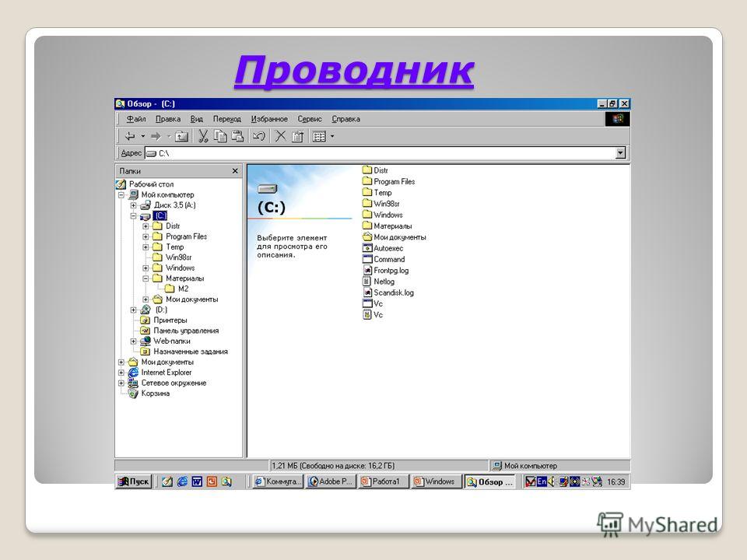Open the Правка menu
Screen dimensions: 747x560
[x=168, y=119]
